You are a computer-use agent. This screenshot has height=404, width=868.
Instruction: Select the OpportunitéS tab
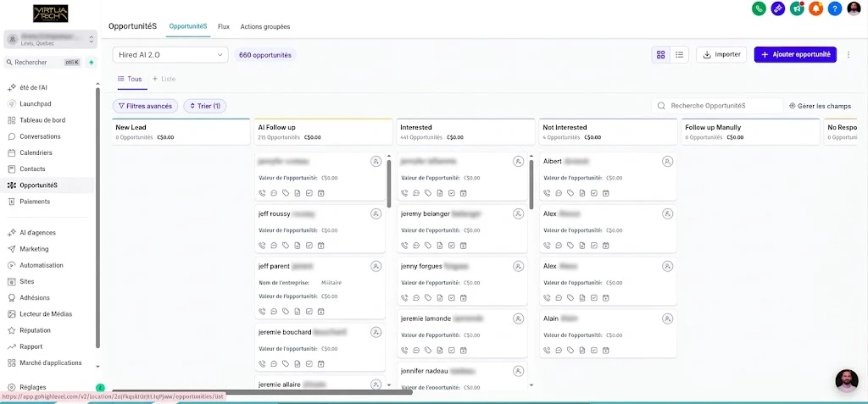[188, 26]
